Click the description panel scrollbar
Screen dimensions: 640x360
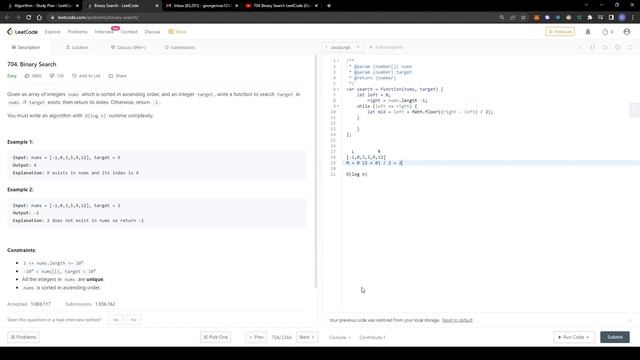[316, 171]
